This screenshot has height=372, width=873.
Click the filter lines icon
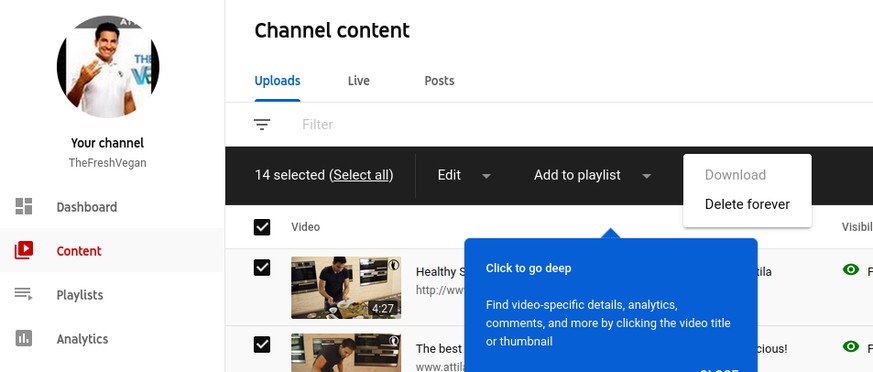tap(262, 124)
